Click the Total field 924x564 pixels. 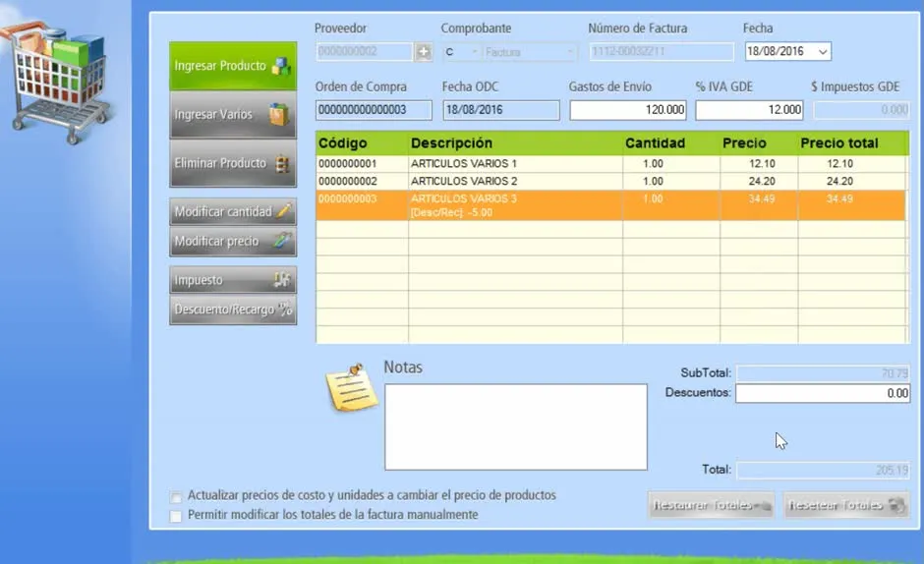[823, 470]
